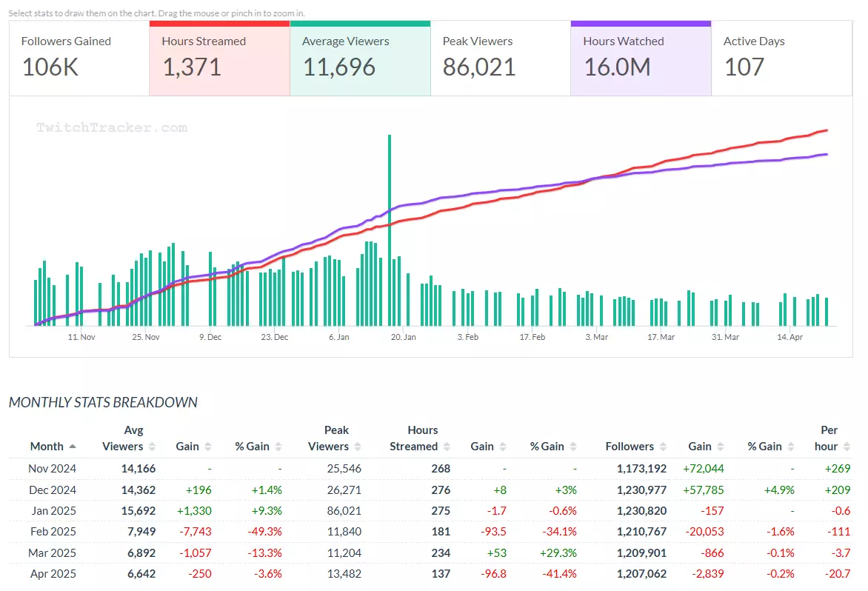Select the 'Mar 2025' month cell

[x=53, y=552]
